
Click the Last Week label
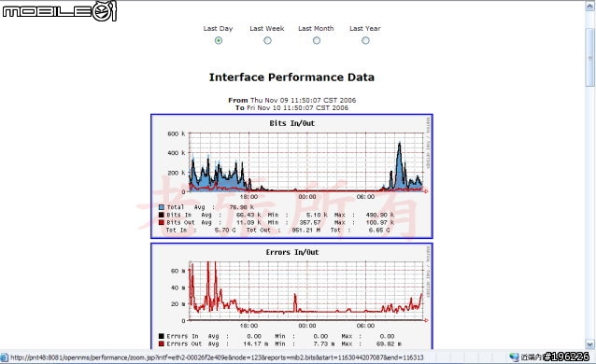point(267,29)
